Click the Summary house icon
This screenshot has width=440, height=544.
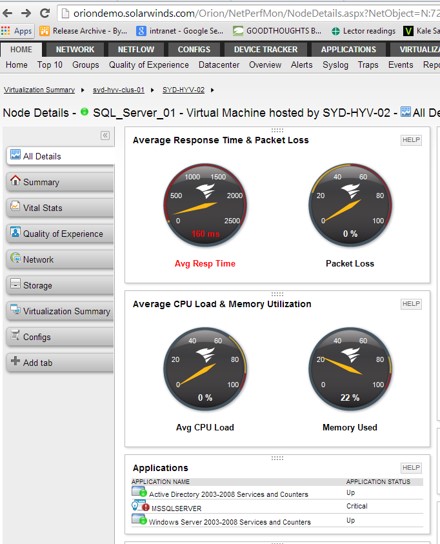[x=15, y=180]
